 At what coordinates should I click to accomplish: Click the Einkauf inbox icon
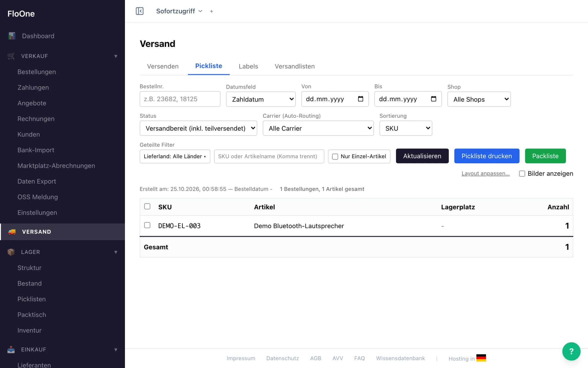coord(11,350)
